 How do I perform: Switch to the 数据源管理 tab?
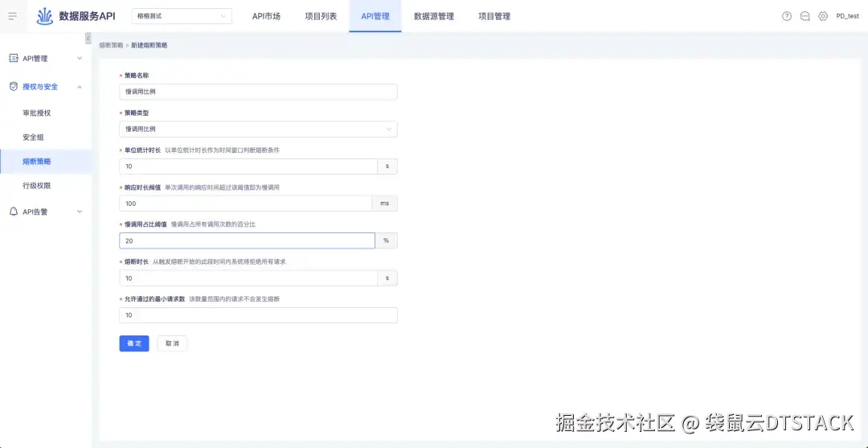click(x=434, y=16)
